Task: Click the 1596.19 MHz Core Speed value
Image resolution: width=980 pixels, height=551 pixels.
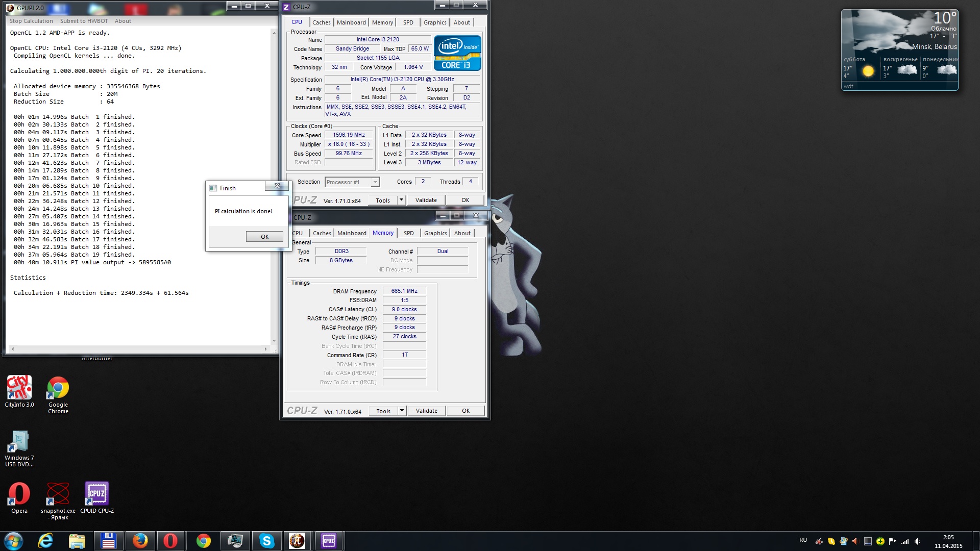Action: click(349, 135)
